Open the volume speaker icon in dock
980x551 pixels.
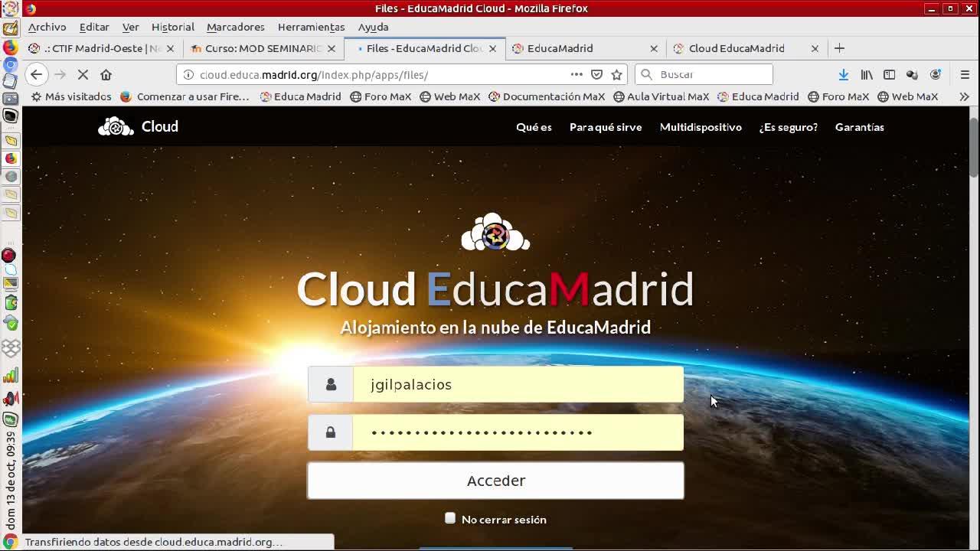(x=11, y=399)
